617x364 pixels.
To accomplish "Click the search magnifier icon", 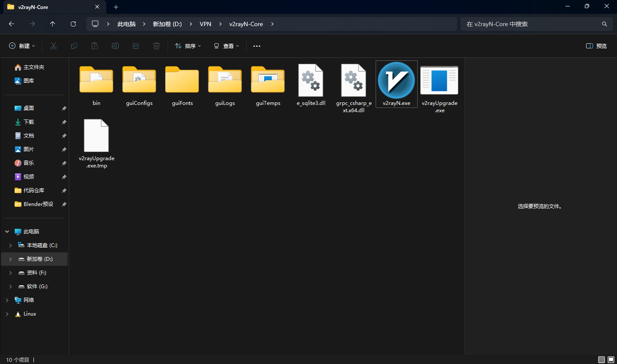I will pyautogui.click(x=605, y=24).
